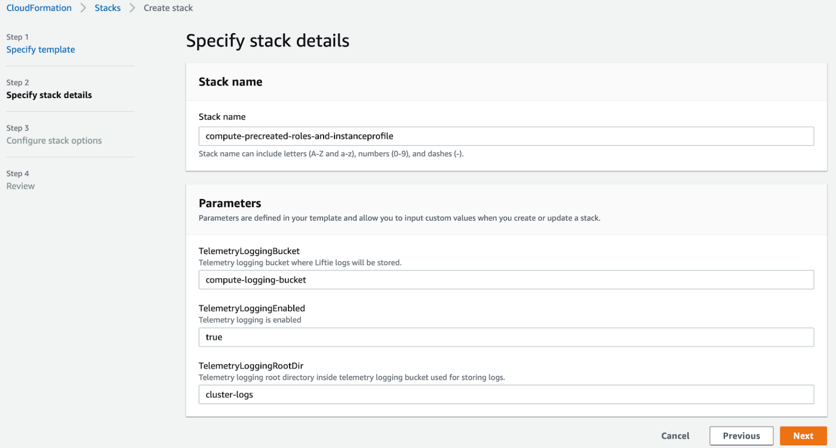This screenshot has width=836, height=448.
Task: Click the Parameters section heading
Action: click(230, 203)
